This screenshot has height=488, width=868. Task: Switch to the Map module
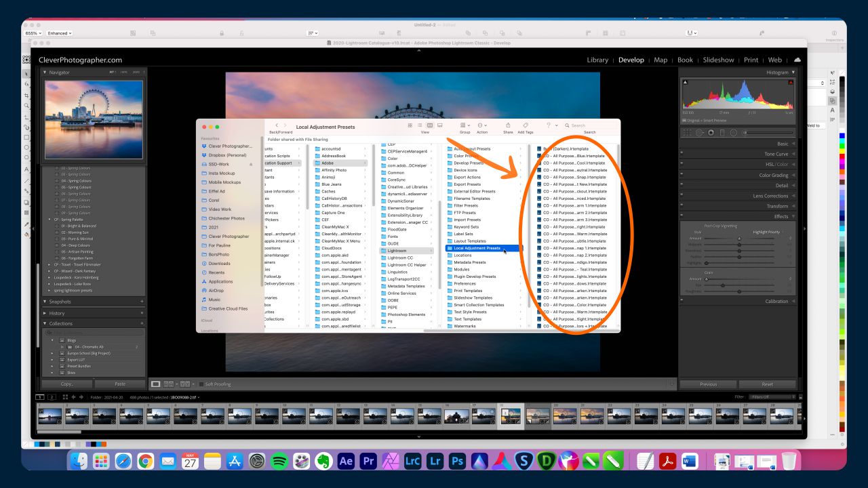coord(660,60)
